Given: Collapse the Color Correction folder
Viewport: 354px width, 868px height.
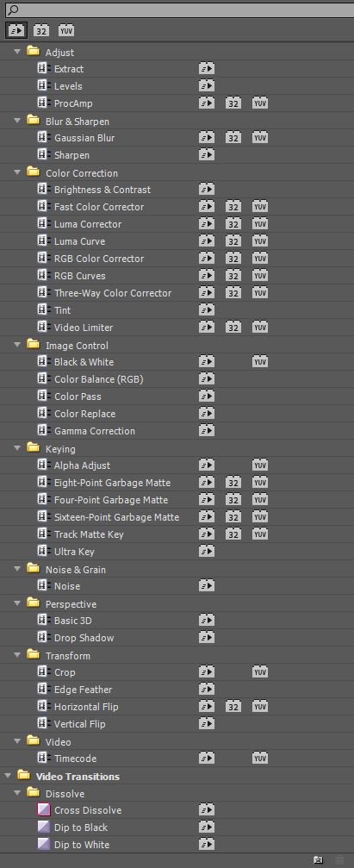Looking at the screenshot, I should coord(17,172).
